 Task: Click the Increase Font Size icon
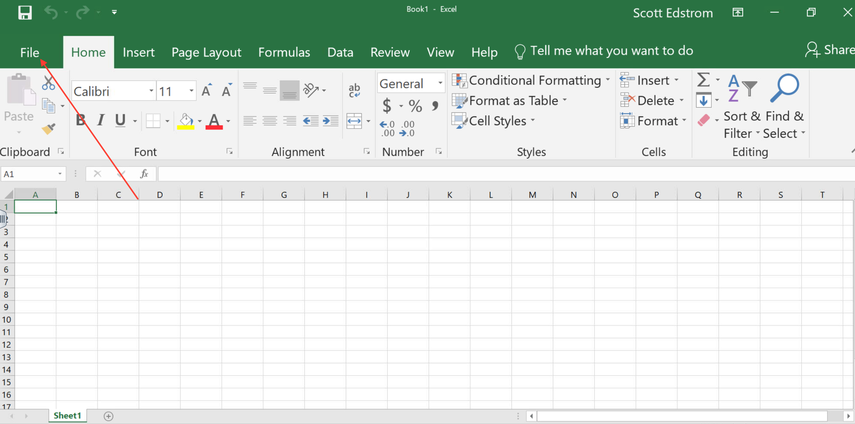point(207,91)
